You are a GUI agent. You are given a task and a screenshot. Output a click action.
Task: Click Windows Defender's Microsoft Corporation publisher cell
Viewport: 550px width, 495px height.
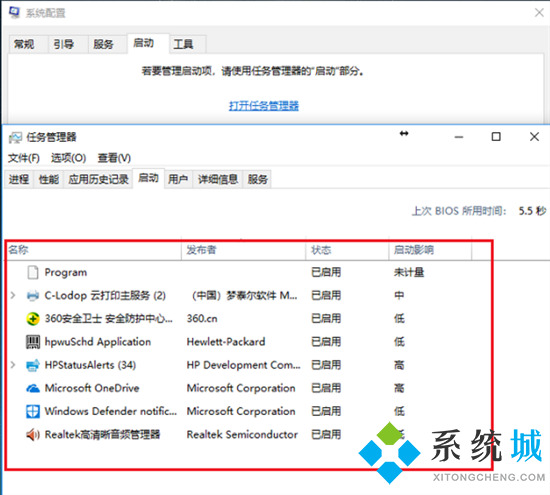pos(241,411)
